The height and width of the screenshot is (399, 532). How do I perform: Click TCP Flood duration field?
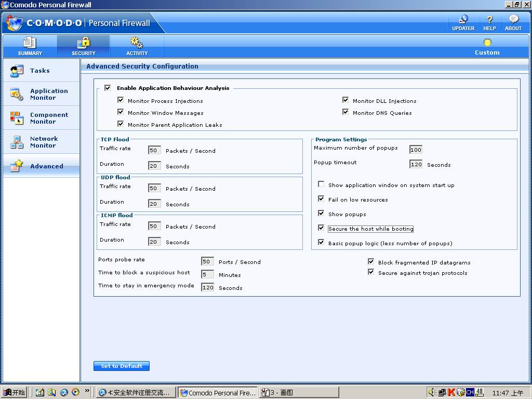[154, 166]
